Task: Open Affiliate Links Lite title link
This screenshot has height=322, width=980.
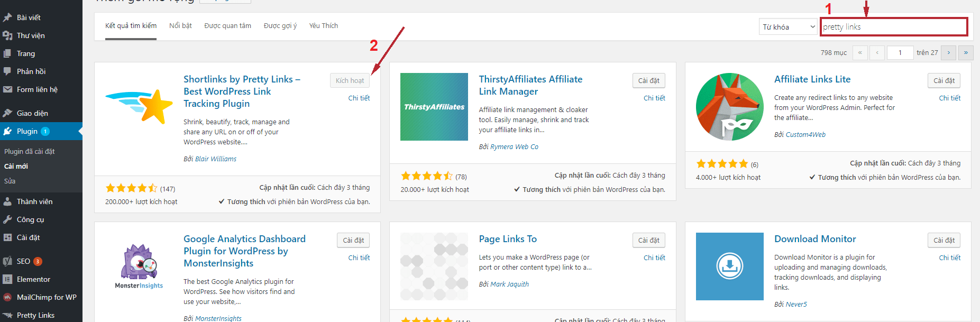Action: pos(812,79)
